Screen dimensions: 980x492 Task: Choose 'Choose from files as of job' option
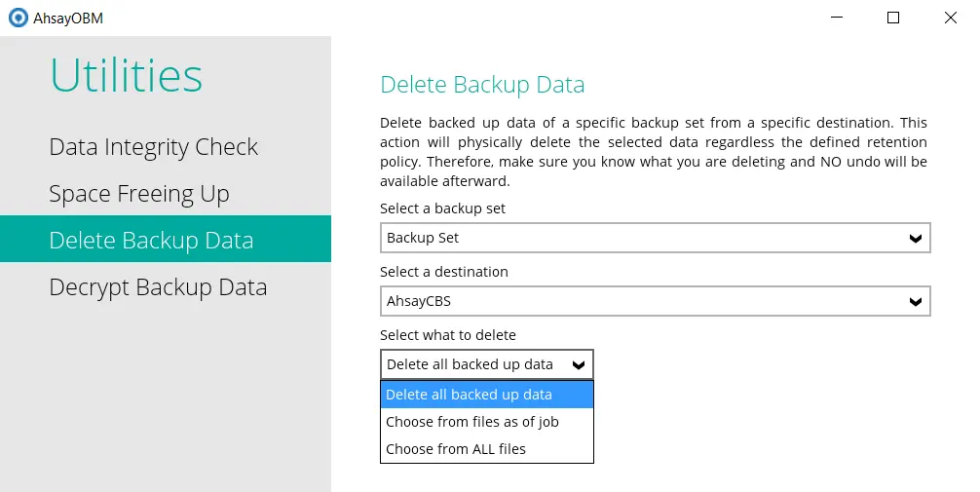(x=486, y=422)
